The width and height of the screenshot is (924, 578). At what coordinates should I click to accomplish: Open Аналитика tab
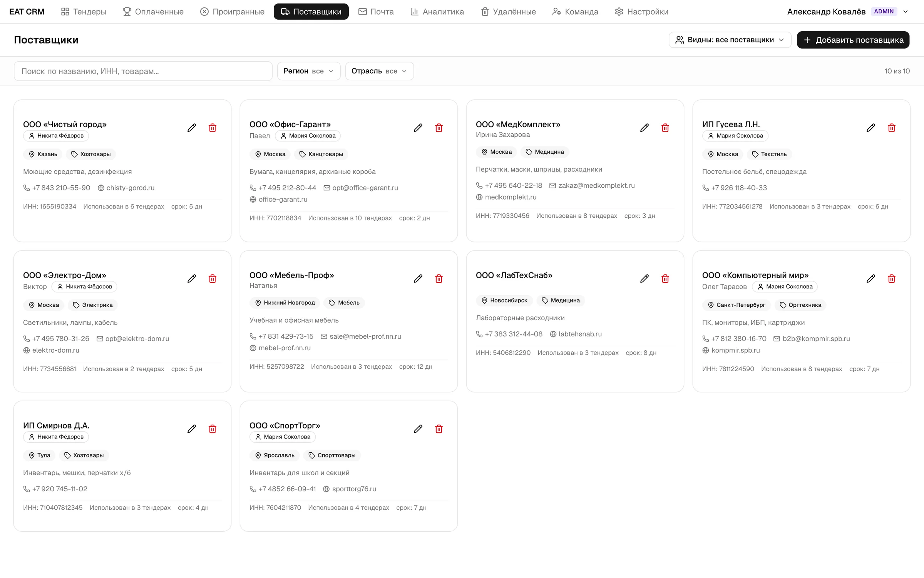point(437,12)
